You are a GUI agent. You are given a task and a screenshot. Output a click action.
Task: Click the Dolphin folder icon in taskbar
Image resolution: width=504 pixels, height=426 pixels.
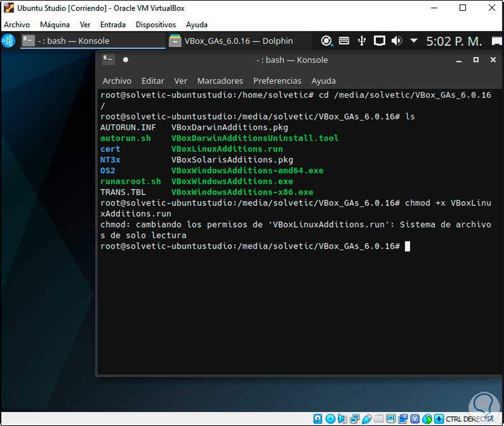pyautogui.click(x=175, y=41)
